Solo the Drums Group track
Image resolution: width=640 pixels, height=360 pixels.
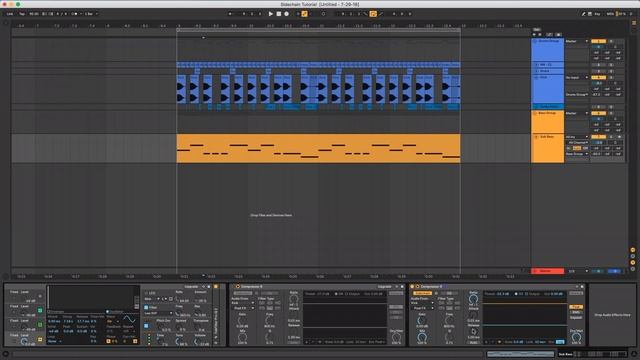point(611,41)
